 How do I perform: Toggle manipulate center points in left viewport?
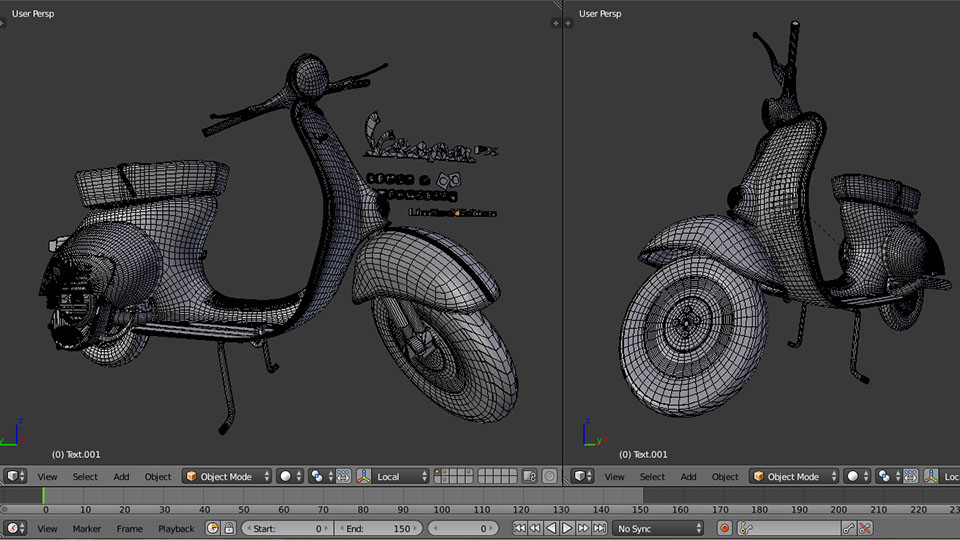[x=343, y=476]
